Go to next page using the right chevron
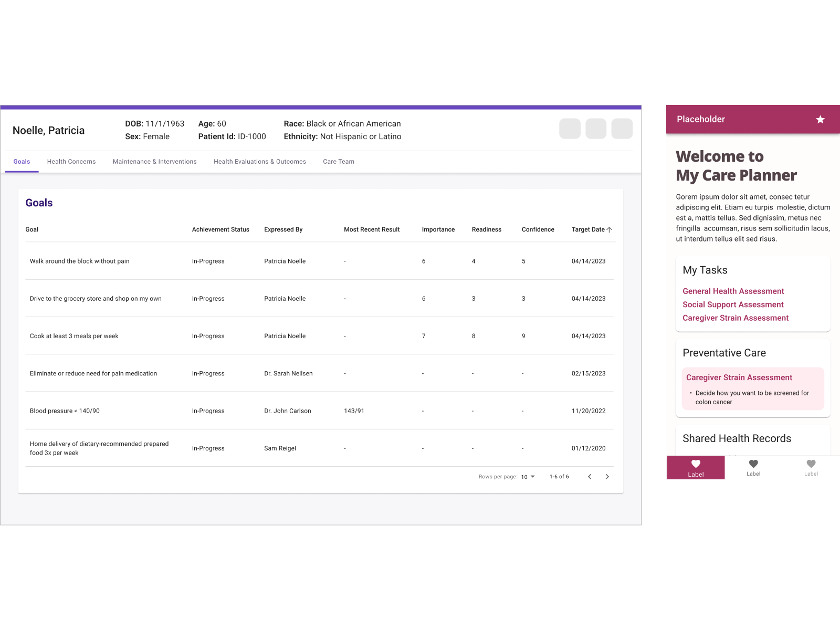 [607, 476]
